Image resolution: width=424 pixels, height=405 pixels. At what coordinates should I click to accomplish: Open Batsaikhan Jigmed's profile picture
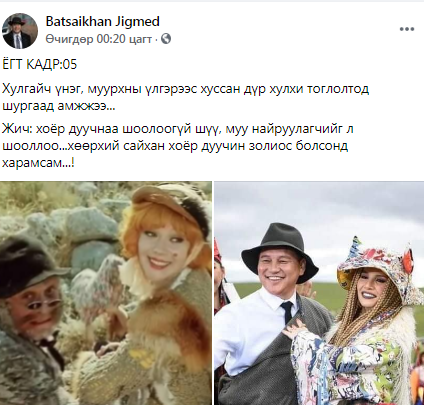(x=20, y=31)
